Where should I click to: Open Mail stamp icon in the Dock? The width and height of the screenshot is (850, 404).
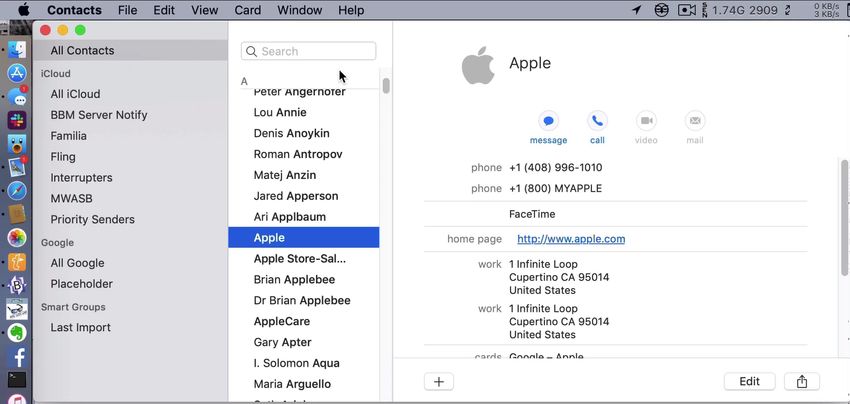click(17, 168)
